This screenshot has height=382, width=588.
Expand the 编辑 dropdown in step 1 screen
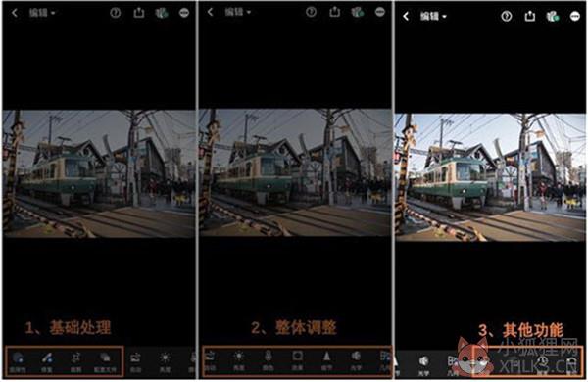(42, 13)
